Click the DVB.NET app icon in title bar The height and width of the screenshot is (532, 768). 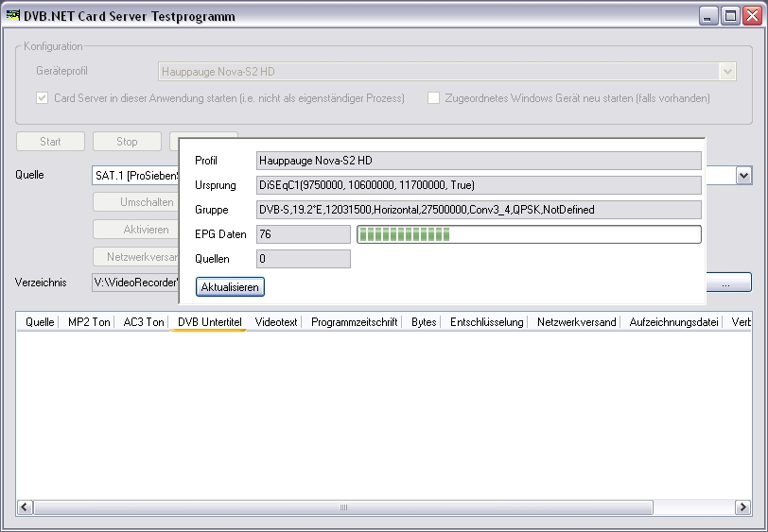[13, 16]
